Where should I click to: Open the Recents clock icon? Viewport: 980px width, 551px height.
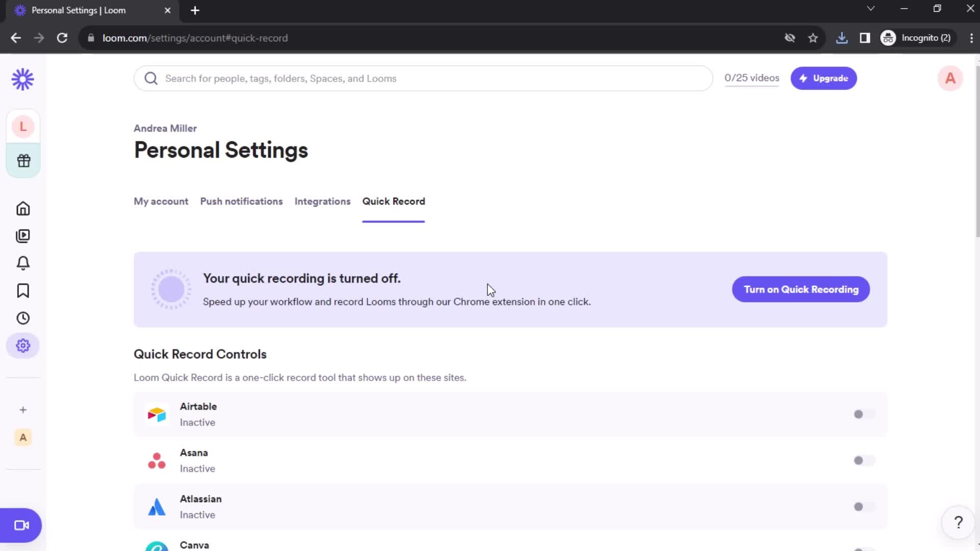[23, 317]
